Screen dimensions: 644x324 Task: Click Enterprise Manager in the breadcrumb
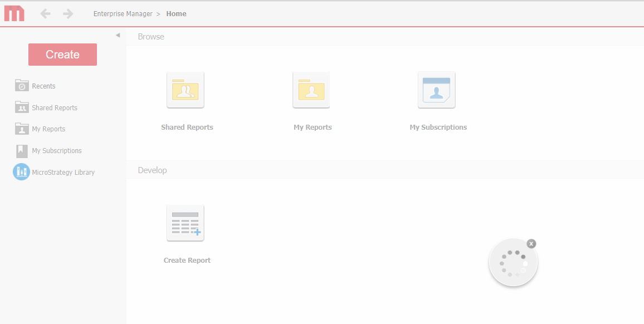(x=123, y=13)
